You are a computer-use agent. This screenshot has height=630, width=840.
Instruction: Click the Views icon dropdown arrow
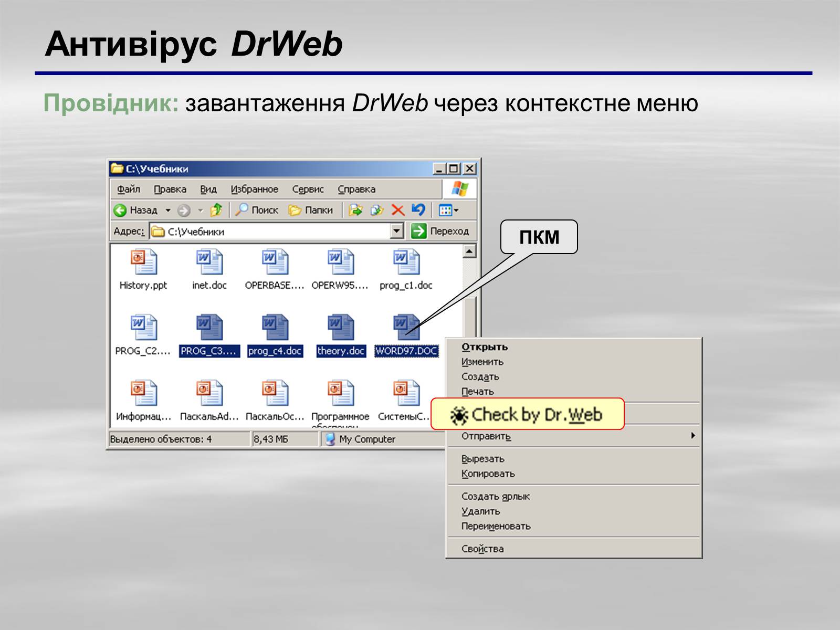[x=456, y=211]
